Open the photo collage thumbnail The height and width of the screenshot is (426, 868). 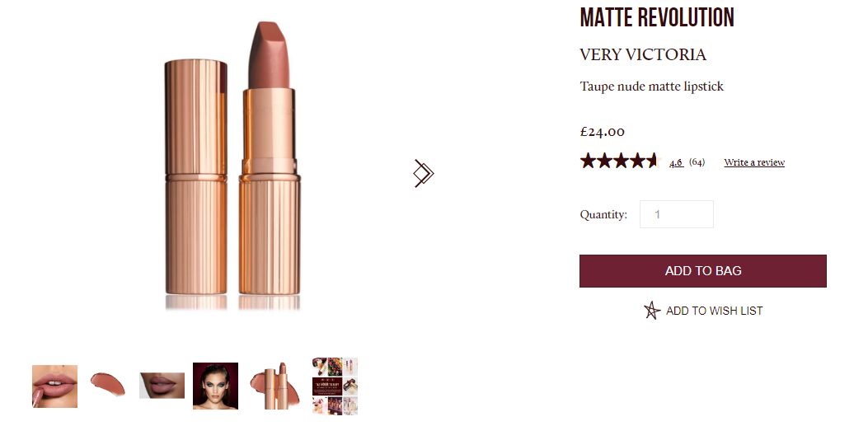tap(335, 386)
